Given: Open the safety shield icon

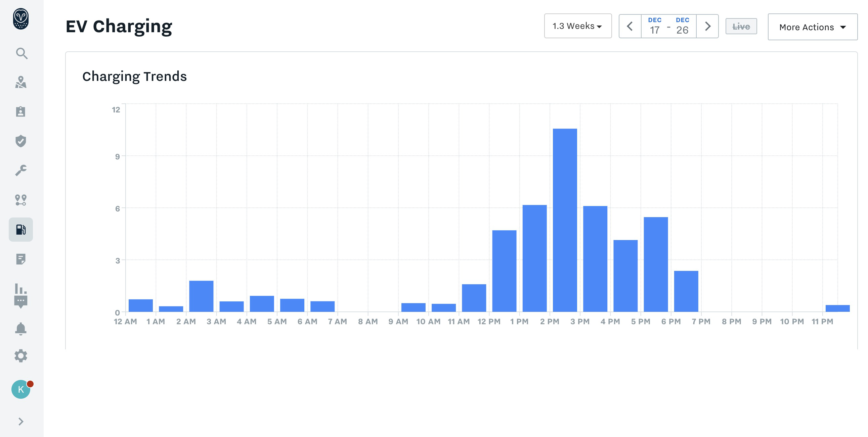Looking at the screenshot, I should coord(21,141).
